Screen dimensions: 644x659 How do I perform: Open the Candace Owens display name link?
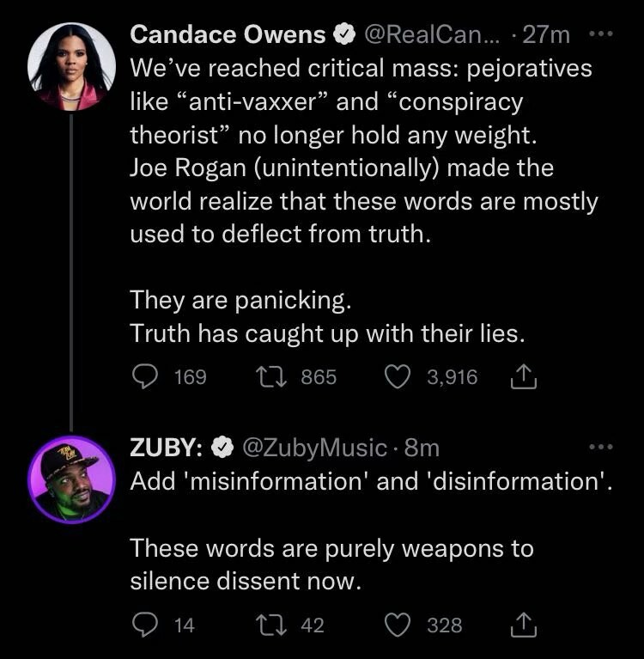[228, 35]
